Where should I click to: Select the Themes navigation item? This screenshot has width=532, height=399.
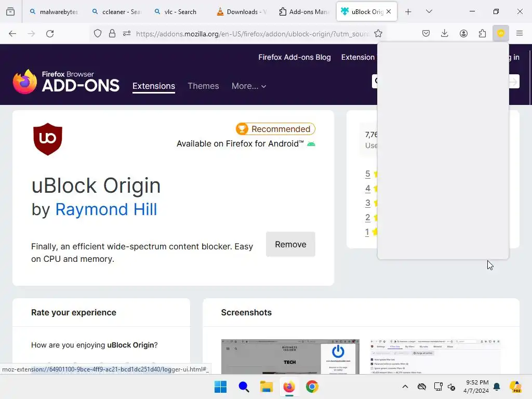(203, 86)
